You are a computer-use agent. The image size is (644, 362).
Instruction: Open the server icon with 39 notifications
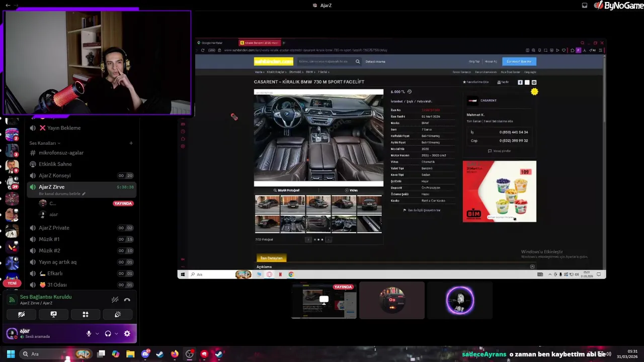pyautogui.click(x=12, y=182)
